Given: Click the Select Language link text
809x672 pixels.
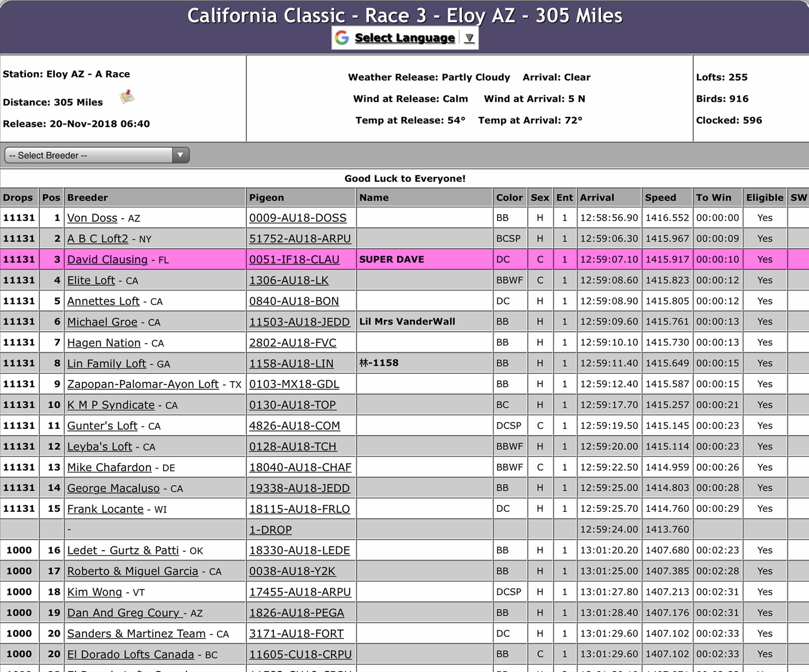Looking at the screenshot, I should [404, 38].
